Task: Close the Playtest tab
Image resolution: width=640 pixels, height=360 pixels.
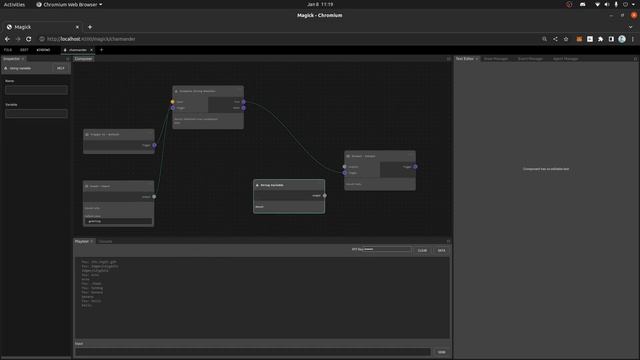Action: pos(92,241)
